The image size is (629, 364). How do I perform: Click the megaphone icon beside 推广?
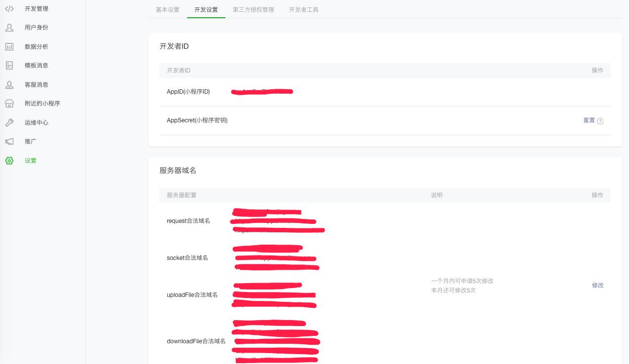(9, 142)
